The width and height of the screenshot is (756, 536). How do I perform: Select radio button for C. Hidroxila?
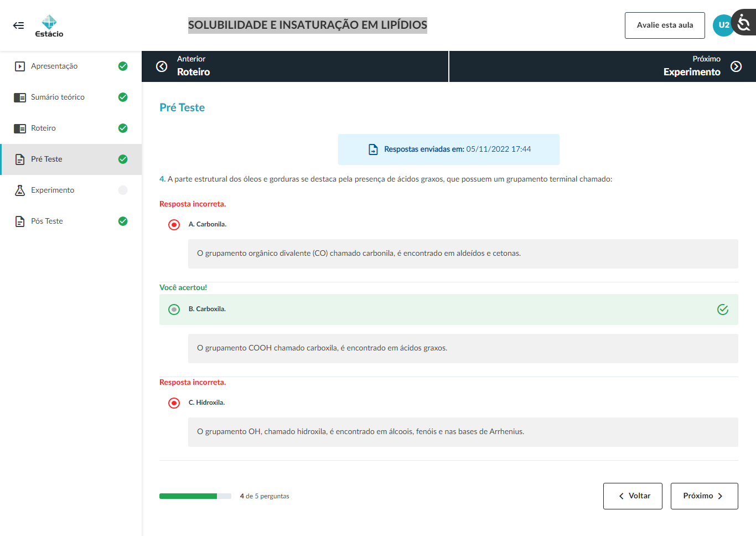[174, 403]
